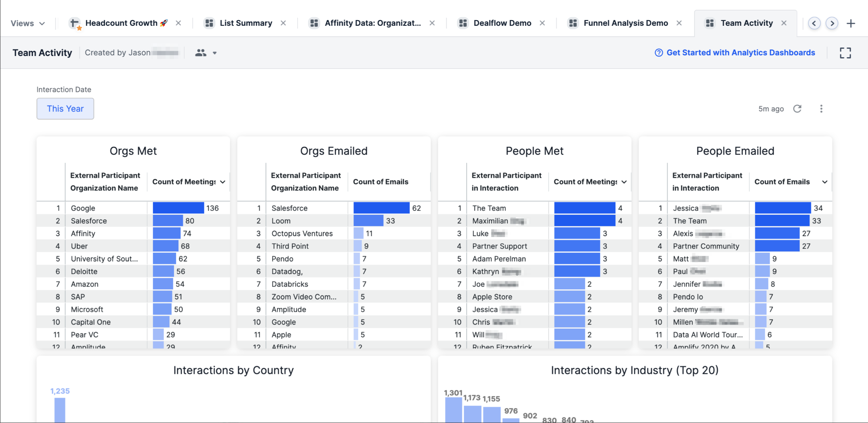Click the rocket icon on Headcount Growth tab

tap(163, 23)
